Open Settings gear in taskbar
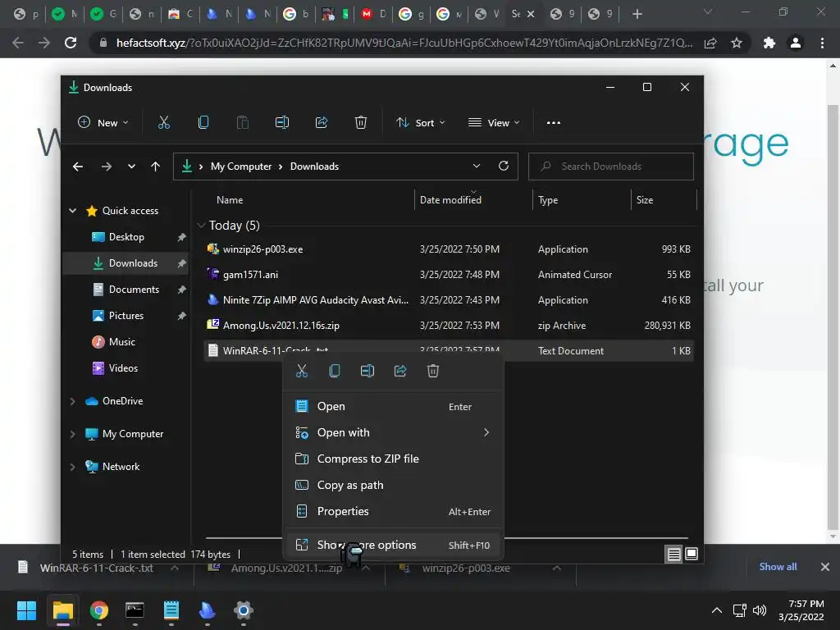 243,610
